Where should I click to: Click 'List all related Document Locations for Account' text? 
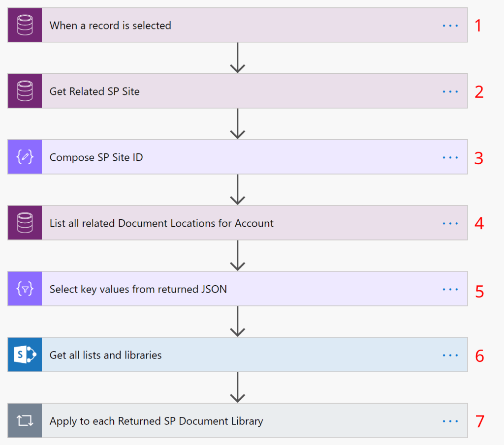click(161, 223)
